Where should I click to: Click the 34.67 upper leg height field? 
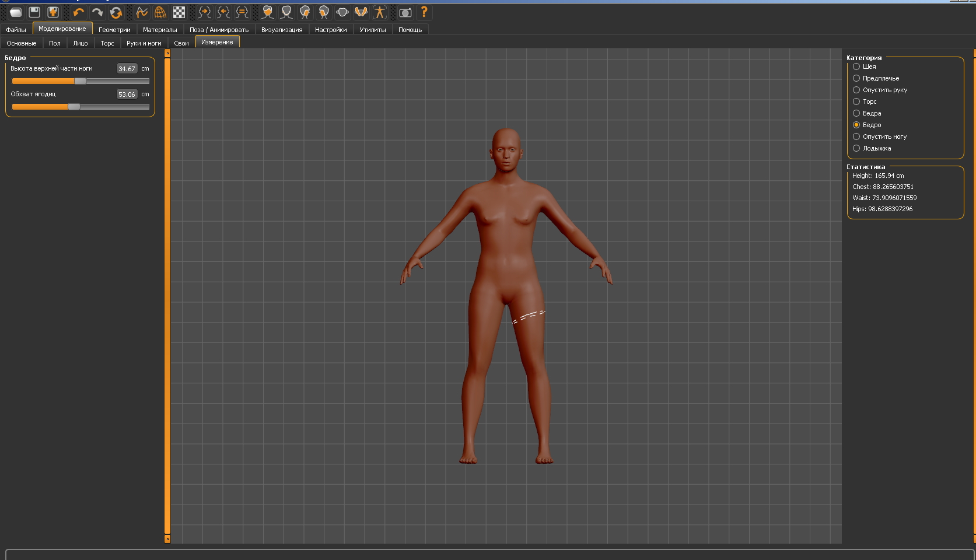coord(127,69)
